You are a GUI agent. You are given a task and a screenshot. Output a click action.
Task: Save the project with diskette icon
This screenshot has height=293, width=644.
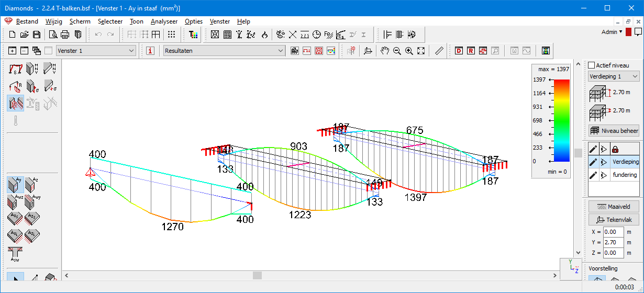point(36,35)
